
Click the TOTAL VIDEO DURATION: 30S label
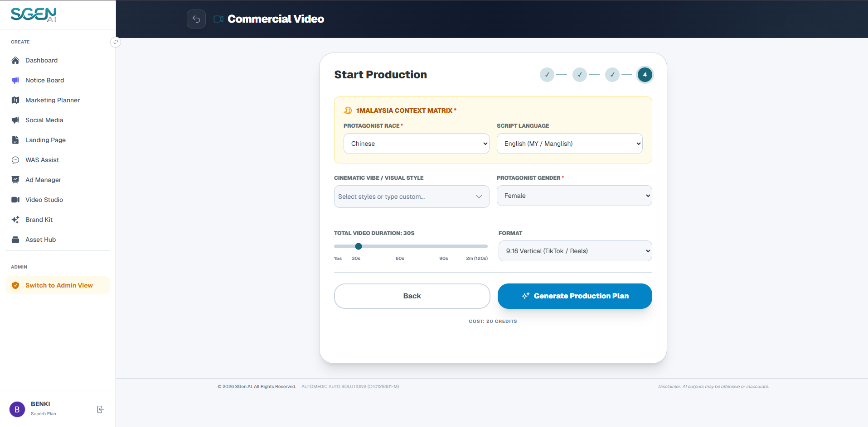coord(374,233)
